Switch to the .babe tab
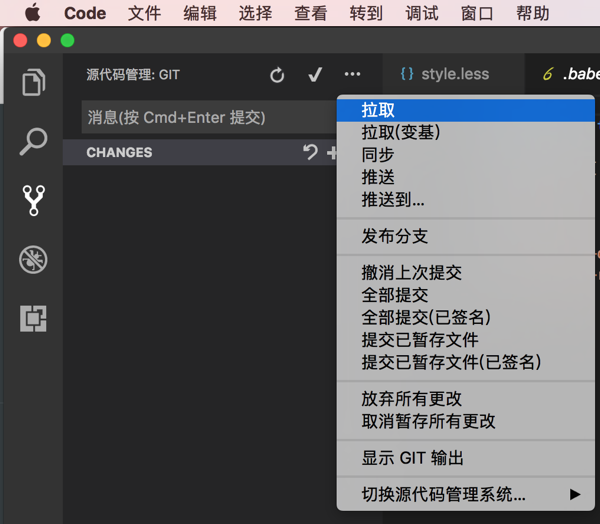This screenshot has width=600, height=524. tap(562, 73)
